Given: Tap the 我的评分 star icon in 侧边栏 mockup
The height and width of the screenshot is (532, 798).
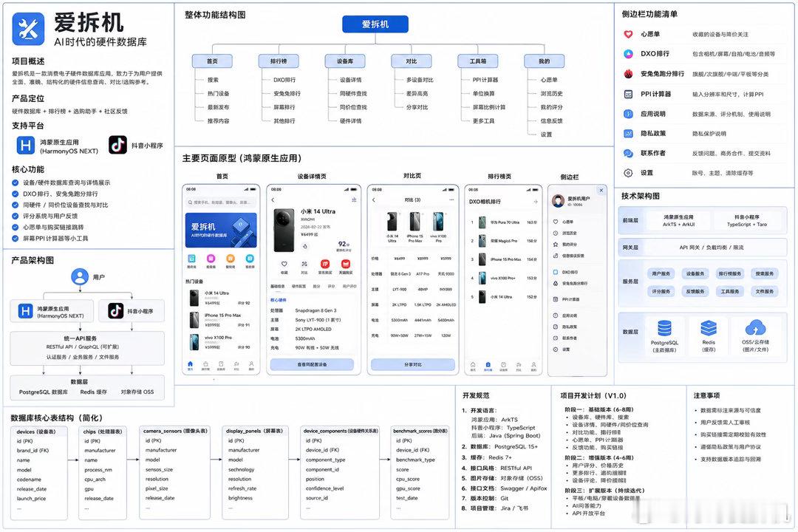Looking at the screenshot, I should pos(556,245).
